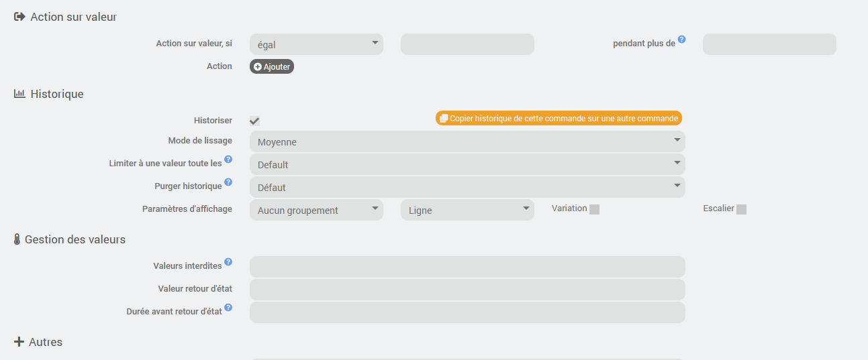
Task: Enable the Variation checkbox
Action: pos(594,209)
